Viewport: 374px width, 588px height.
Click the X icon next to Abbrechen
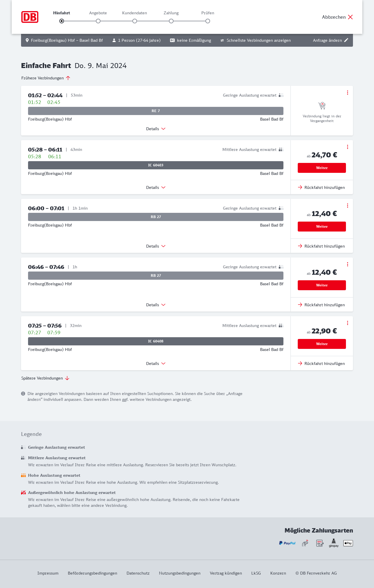350,17
